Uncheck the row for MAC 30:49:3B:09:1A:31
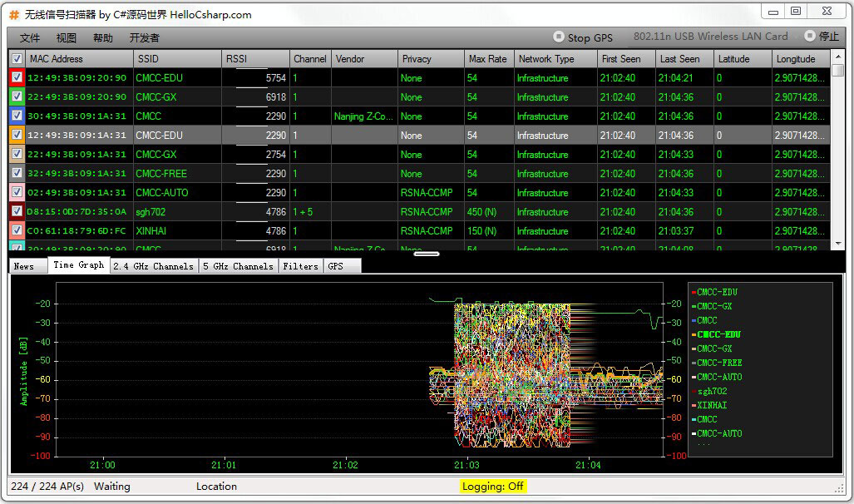The image size is (854, 504). (17, 116)
